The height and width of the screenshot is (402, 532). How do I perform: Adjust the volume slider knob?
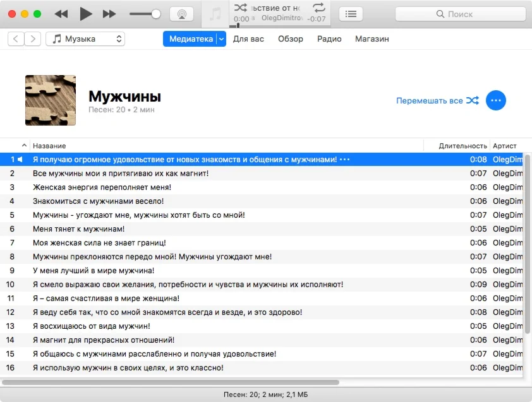156,14
